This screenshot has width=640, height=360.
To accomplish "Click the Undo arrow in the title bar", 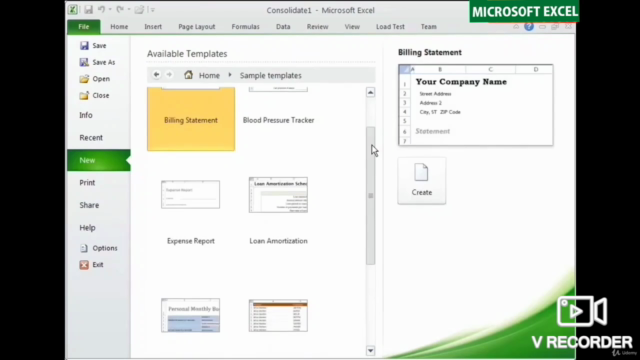I will tap(101, 9).
